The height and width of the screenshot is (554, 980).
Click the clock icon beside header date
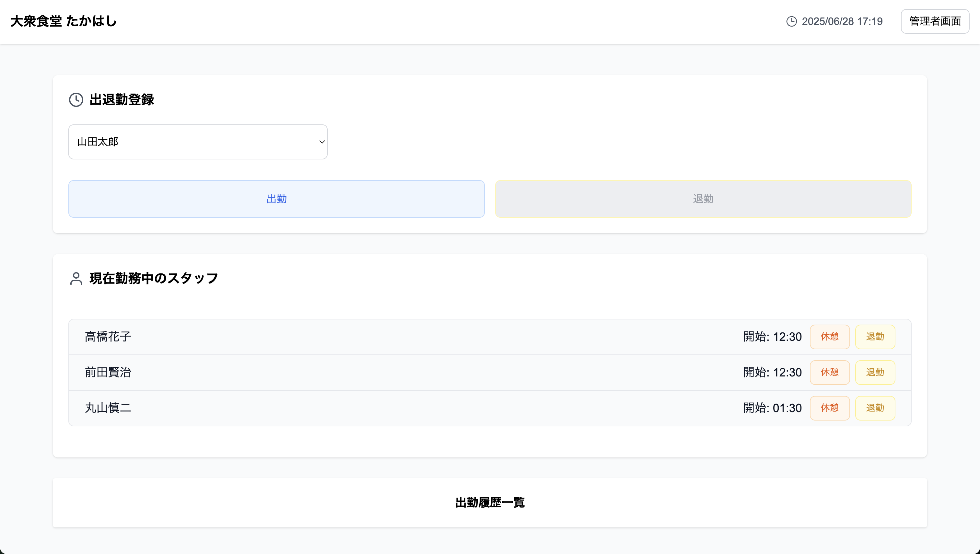pos(791,21)
